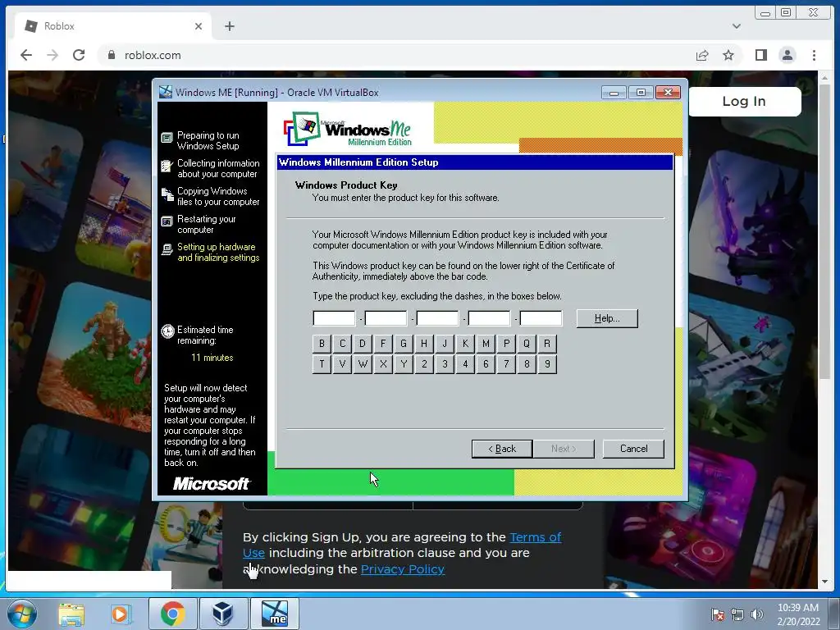Open Chrome three-dot menu
This screenshot has height=630, width=840.
(814, 55)
